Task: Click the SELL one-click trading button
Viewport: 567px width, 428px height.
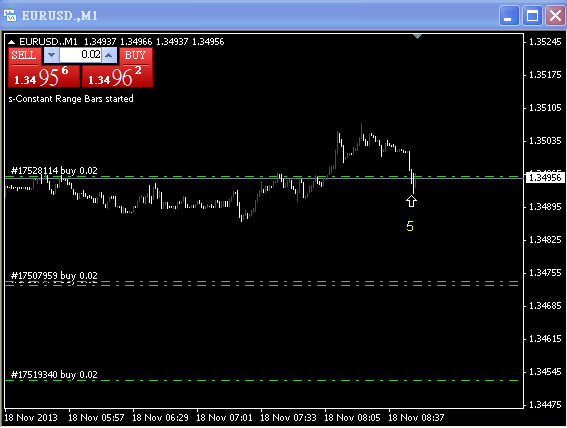Action: pyautogui.click(x=24, y=56)
